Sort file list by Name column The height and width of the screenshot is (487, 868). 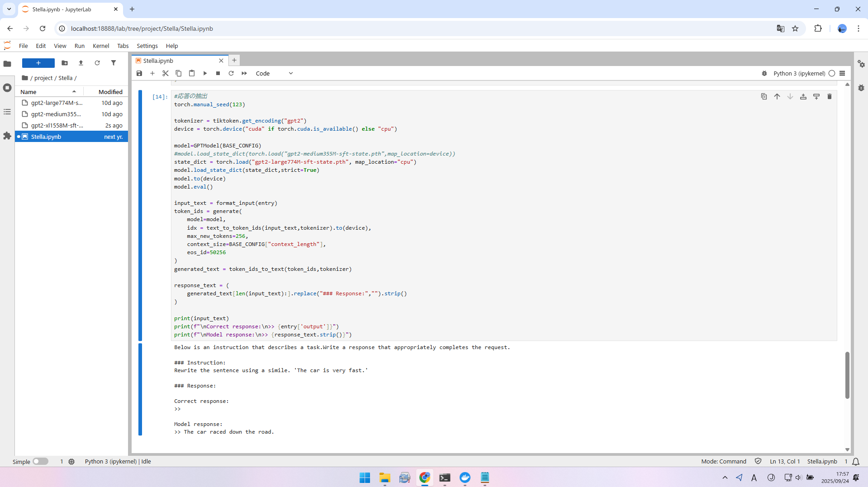28,92
